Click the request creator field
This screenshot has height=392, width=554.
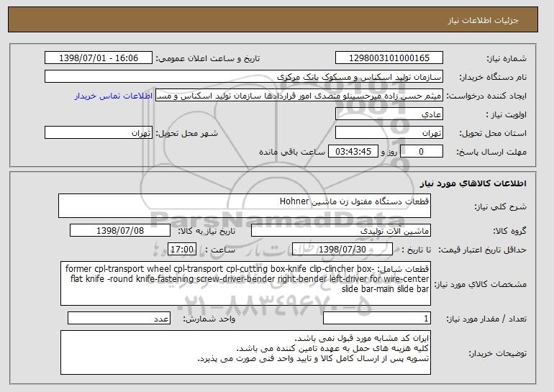tap(299, 96)
